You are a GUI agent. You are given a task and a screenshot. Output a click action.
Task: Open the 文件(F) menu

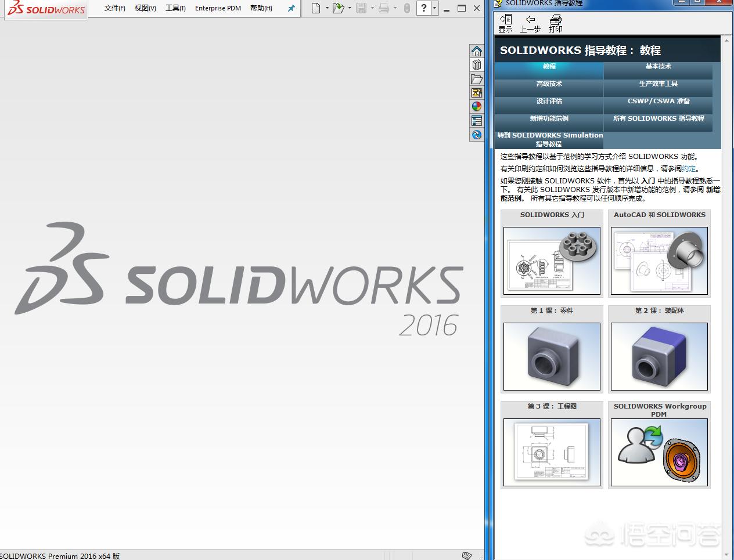point(114,8)
